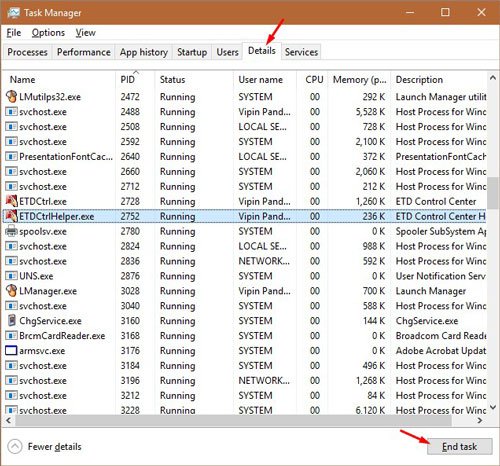This screenshot has height=466, width=500.
Task: Open the File menu
Action: (14, 33)
